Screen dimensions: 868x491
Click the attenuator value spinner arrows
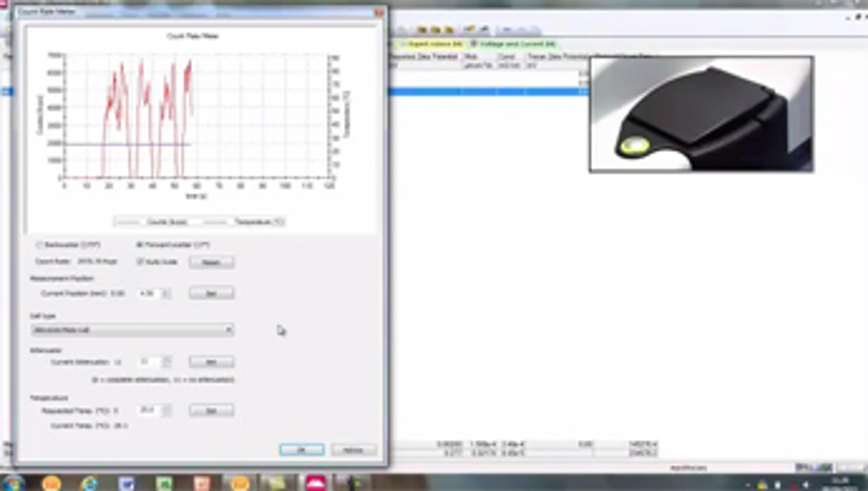tap(167, 362)
